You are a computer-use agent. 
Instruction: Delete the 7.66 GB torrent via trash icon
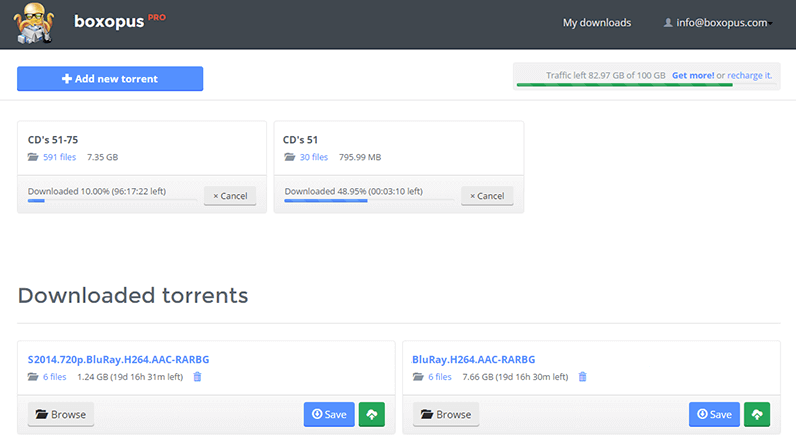tap(583, 377)
